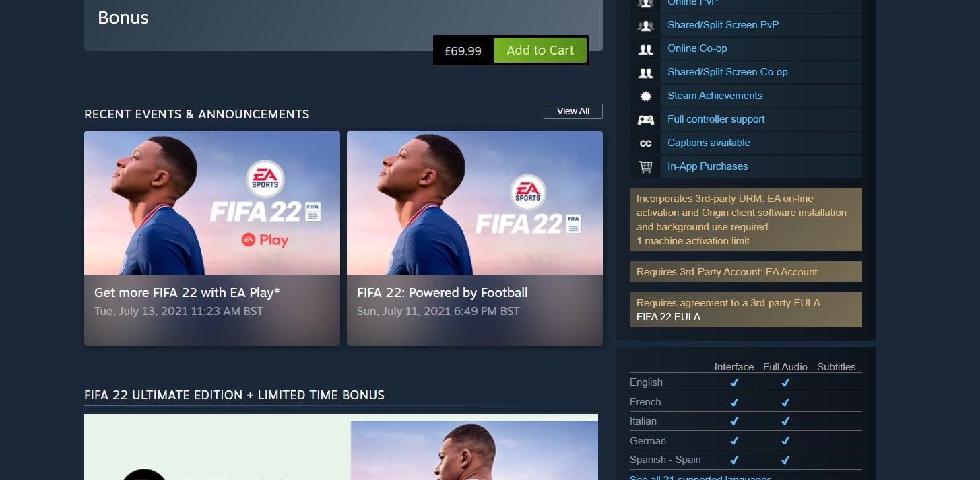Click the CC captions icon
Image resolution: width=980 pixels, height=480 pixels.
(645, 143)
